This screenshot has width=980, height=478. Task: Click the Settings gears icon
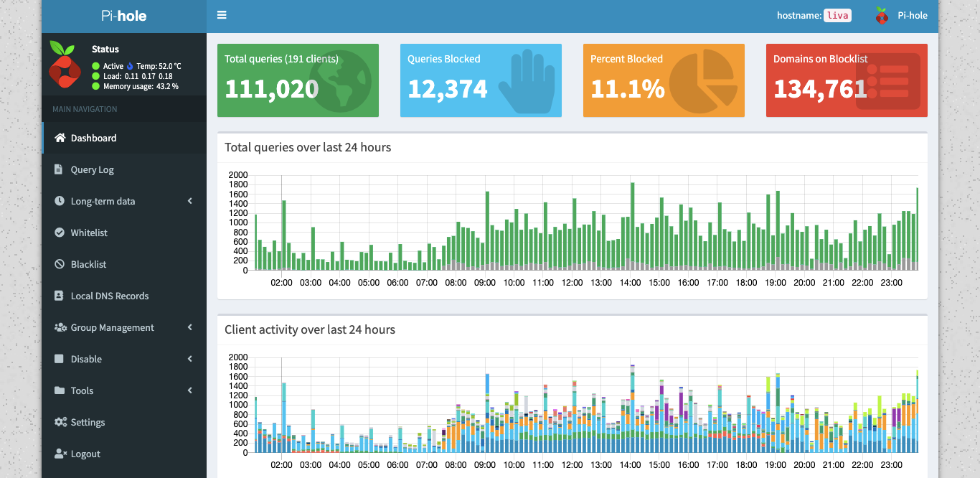tap(60, 422)
